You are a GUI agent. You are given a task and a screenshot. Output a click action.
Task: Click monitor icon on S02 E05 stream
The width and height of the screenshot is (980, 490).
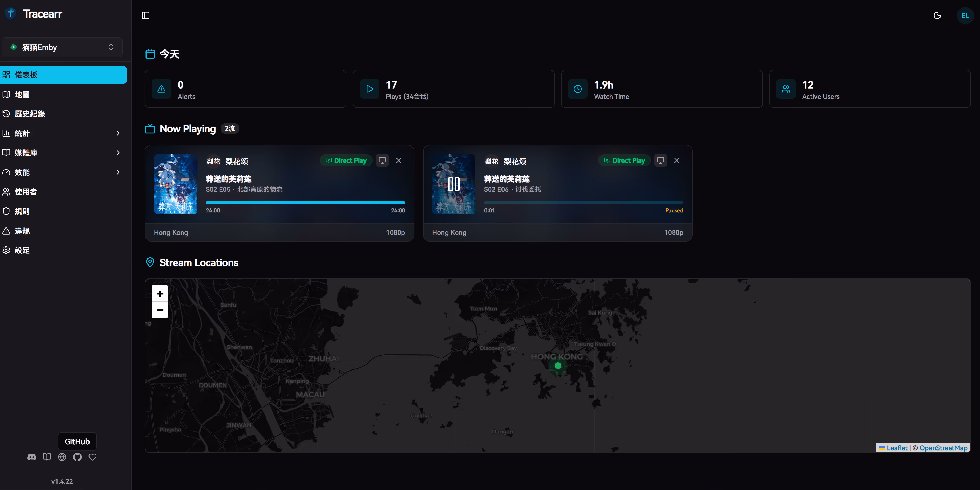pyautogui.click(x=382, y=160)
